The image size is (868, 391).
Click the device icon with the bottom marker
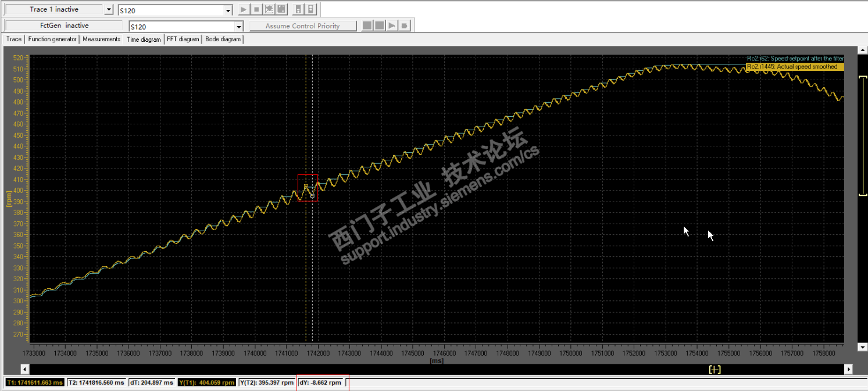pos(298,9)
